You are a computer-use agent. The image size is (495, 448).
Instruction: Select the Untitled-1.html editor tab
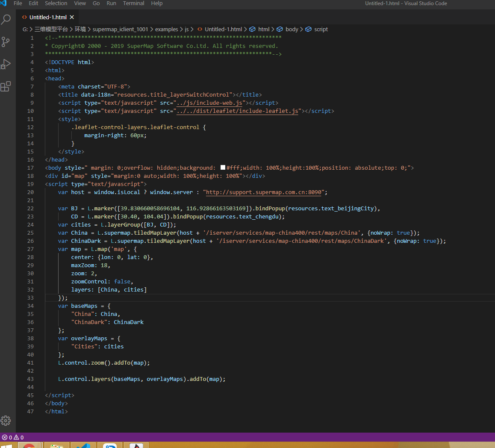(x=47, y=18)
